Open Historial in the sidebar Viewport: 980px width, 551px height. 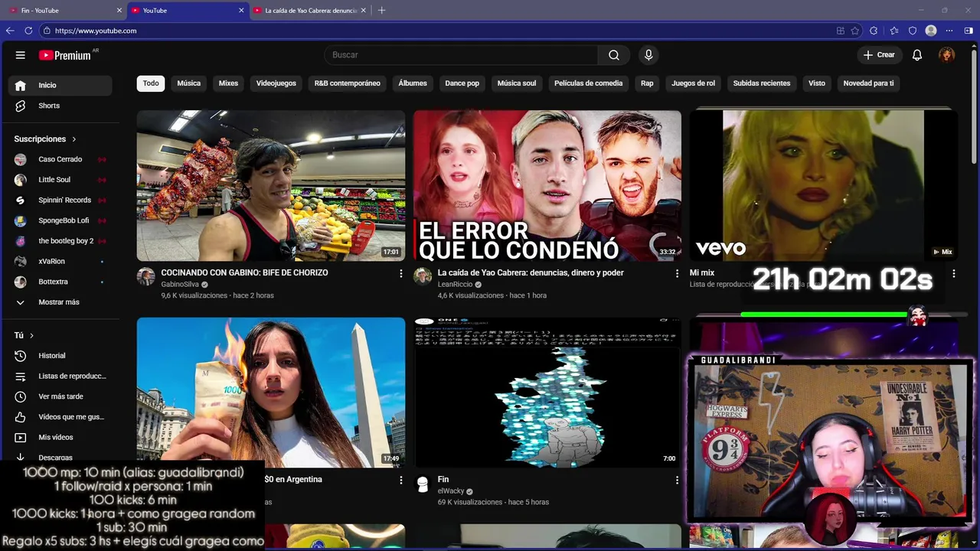pyautogui.click(x=60, y=356)
